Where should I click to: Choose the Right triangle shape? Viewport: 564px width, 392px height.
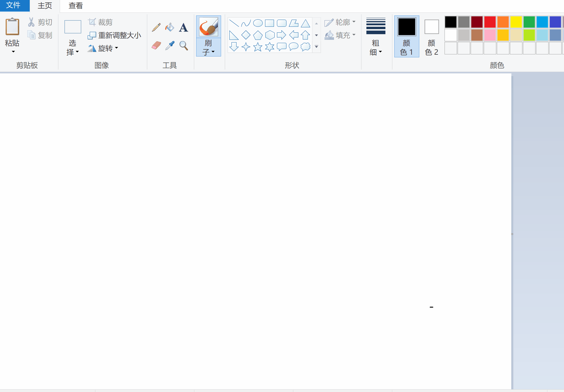(234, 35)
